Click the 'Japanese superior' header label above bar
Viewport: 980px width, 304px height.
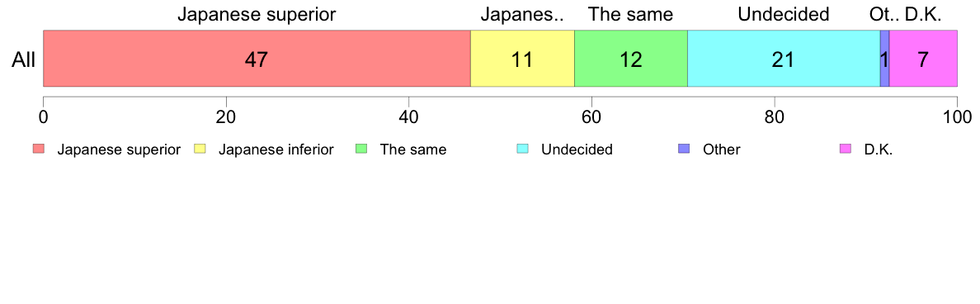(257, 14)
